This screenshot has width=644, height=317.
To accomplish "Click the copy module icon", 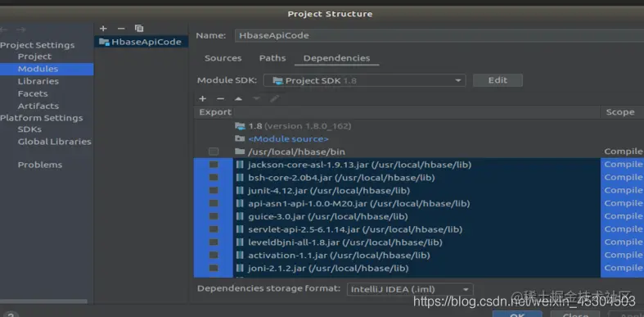I will coord(139,29).
